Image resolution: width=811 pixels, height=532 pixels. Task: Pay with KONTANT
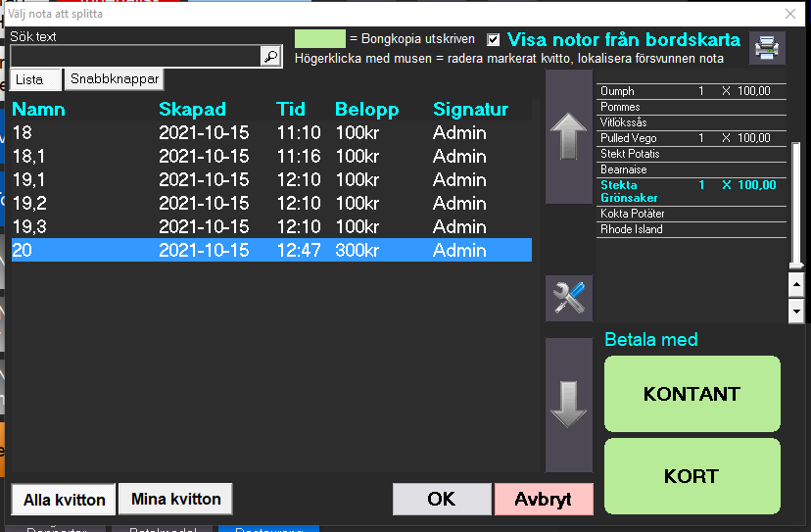click(692, 394)
